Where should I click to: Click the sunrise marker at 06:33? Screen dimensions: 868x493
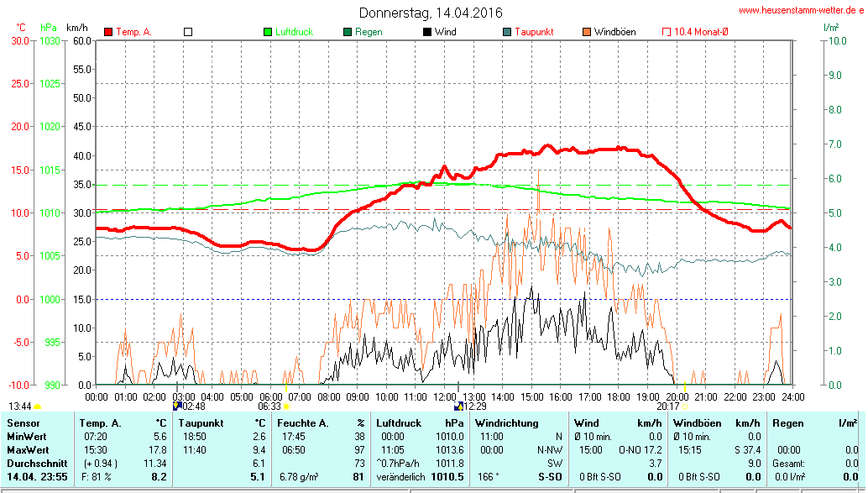pos(286,406)
